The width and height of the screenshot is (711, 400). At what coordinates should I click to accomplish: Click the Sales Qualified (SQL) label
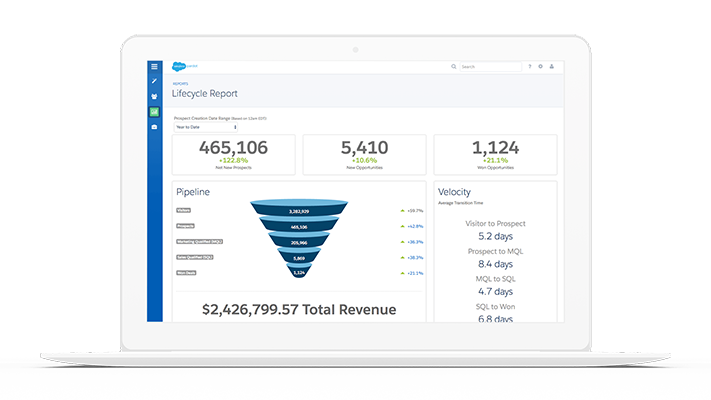point(195,257)
